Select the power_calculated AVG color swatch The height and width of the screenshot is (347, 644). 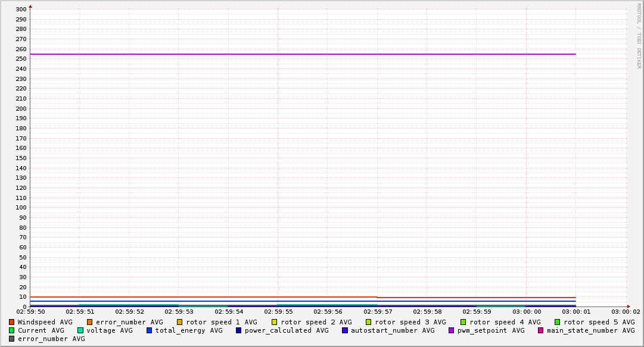[239, 330]
